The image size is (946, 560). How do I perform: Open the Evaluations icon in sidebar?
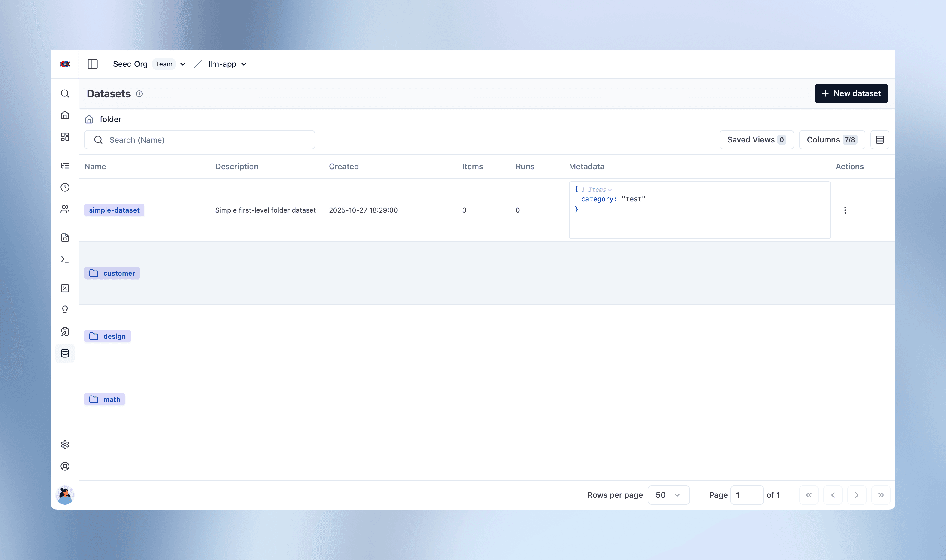click(65, 288)
